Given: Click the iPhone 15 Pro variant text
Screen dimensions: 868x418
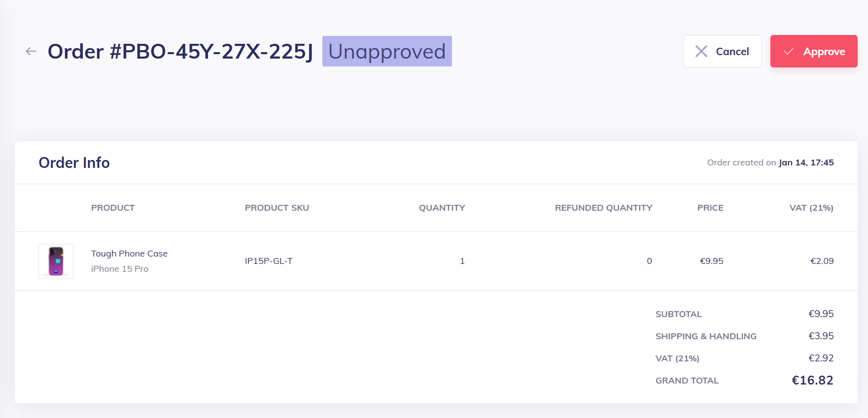Looking at the screenshot, I should pyautogui.click(x=120, y=269).
